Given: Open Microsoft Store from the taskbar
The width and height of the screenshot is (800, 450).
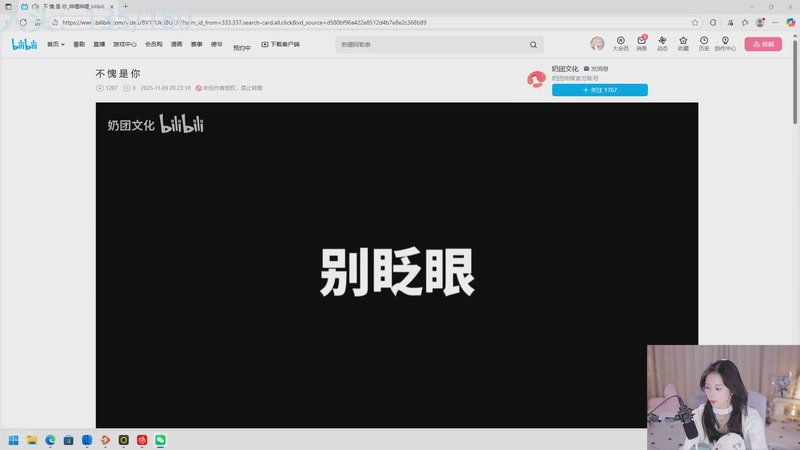Looking at the screenshot, I should [x=68, y=440].
